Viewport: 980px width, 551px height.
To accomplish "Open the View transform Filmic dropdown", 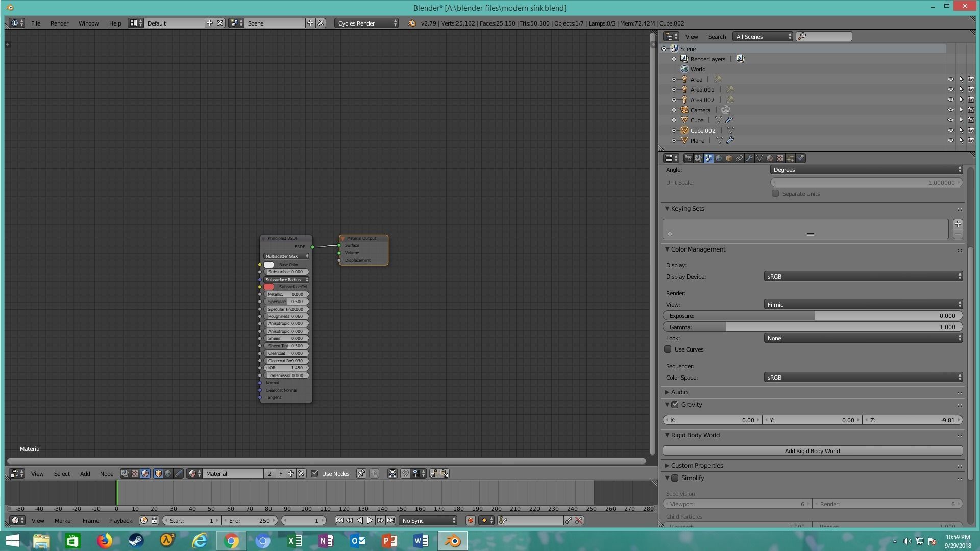I will 863,305.
